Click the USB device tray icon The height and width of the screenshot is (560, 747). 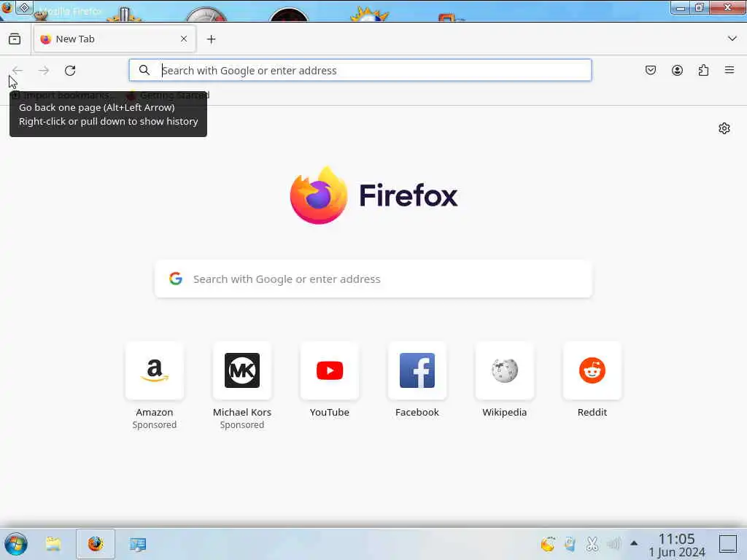pos(570,544)
